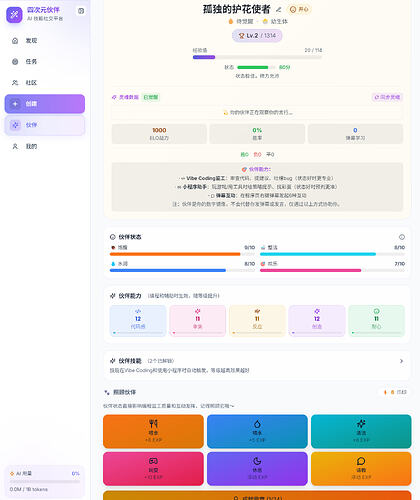Click the companion name heading 孤独的护花使者

[237, 9]
